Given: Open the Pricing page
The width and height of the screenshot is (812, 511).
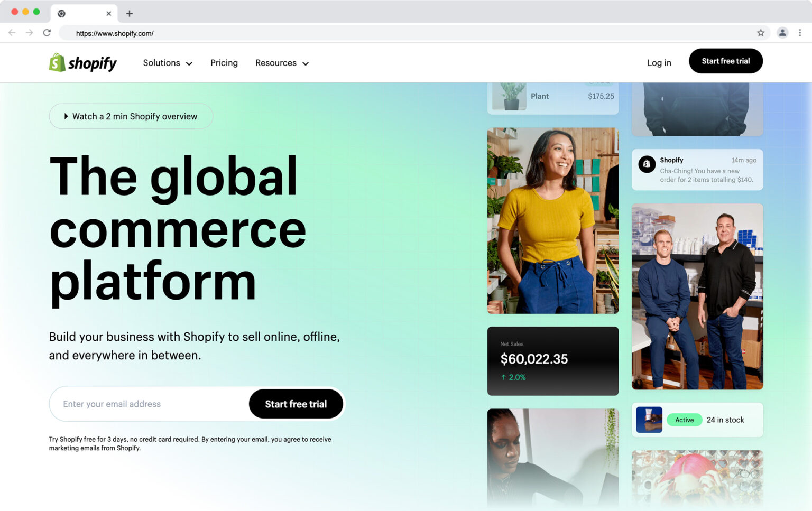Looking at the screenshot, I should [x=224, y=63].
